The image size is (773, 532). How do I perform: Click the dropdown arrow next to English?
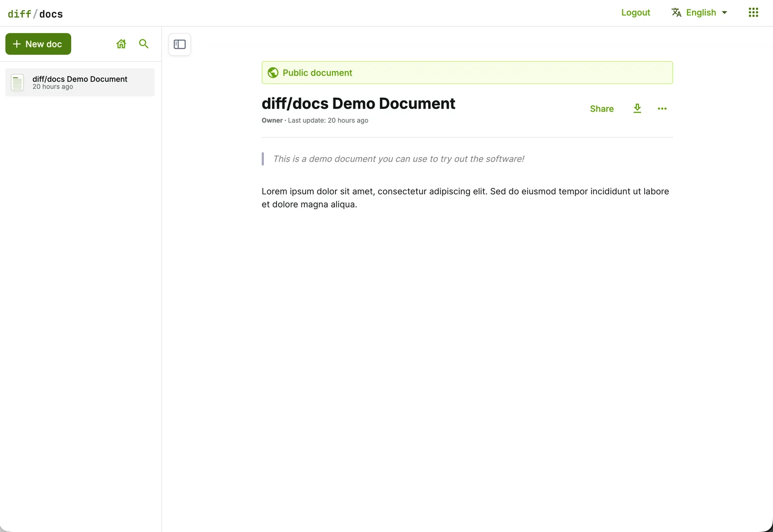[x=725, y=12]
